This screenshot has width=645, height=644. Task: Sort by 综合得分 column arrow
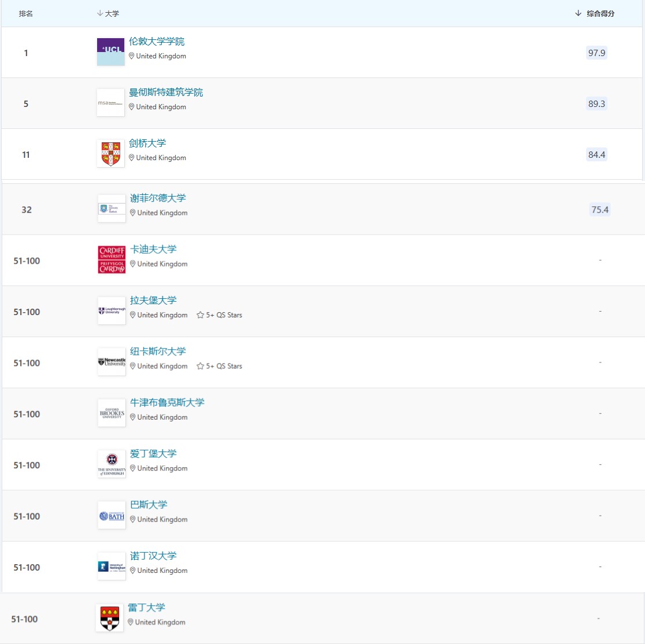[x=578, y=13]
